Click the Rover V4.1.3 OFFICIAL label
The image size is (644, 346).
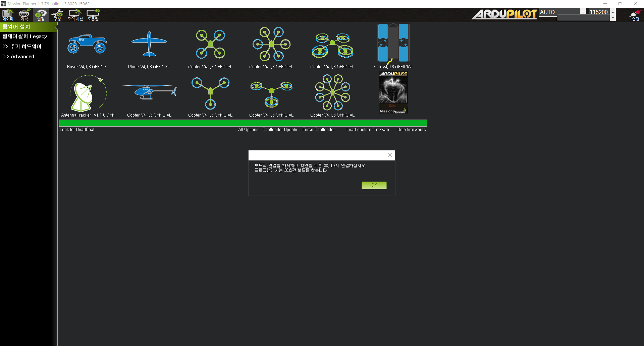pos(88,67)
